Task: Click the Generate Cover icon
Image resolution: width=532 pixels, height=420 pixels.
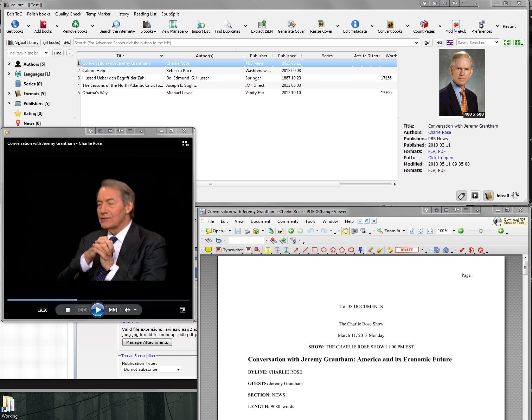Action: pos(291,24)
